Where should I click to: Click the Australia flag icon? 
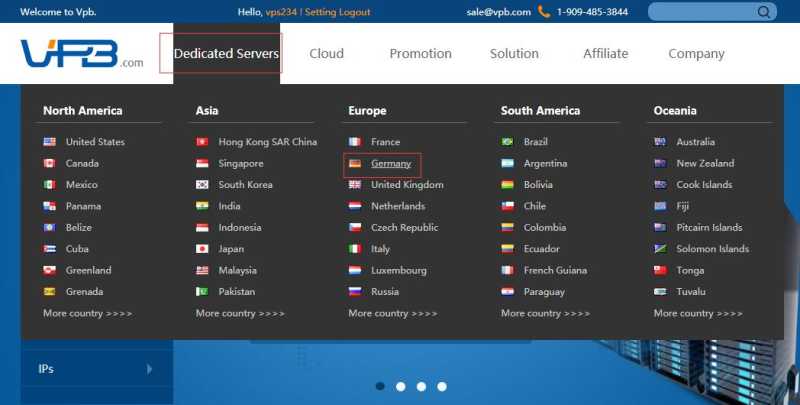660,142
